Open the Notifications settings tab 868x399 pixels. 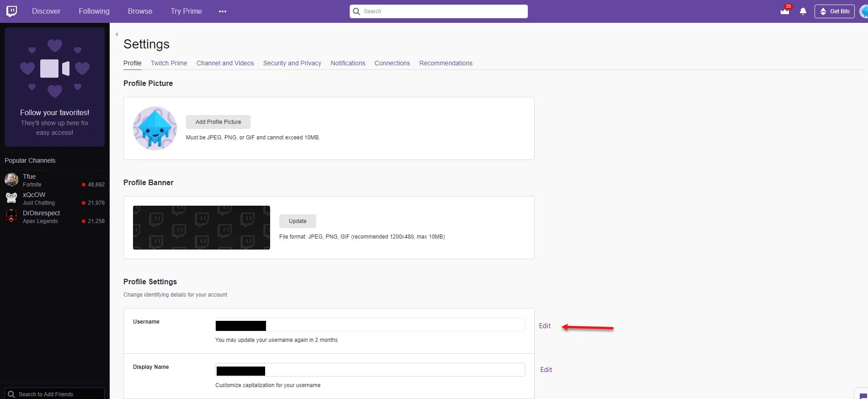pos(348,63)
